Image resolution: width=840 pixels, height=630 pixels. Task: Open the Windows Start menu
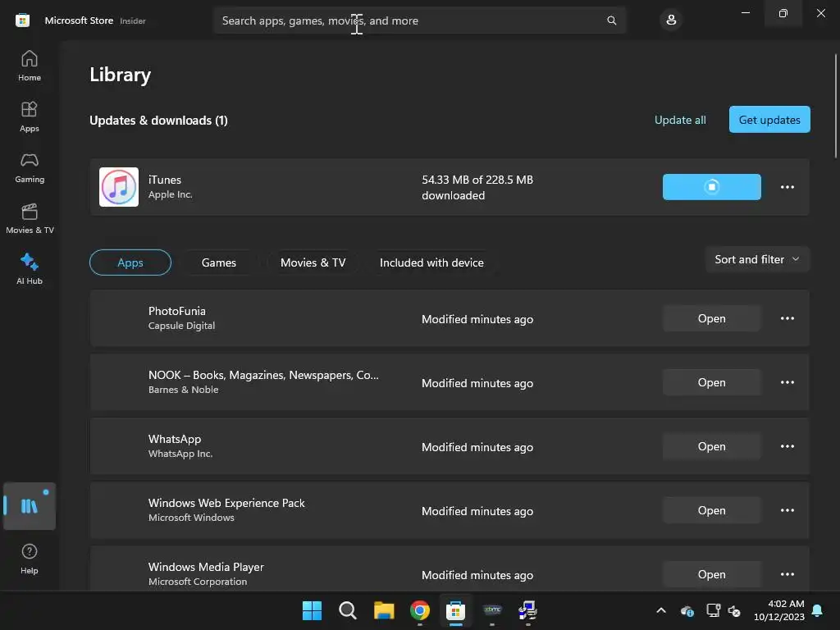tap(312, 610)
